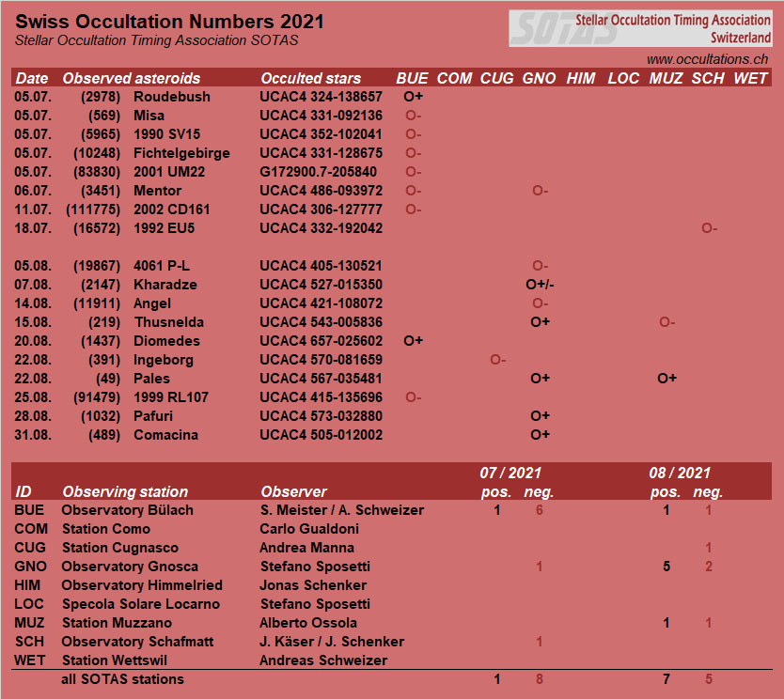Click asteroid number "(83830)"
The width and height of the screenshot is (784, 699).
(97, 172)
